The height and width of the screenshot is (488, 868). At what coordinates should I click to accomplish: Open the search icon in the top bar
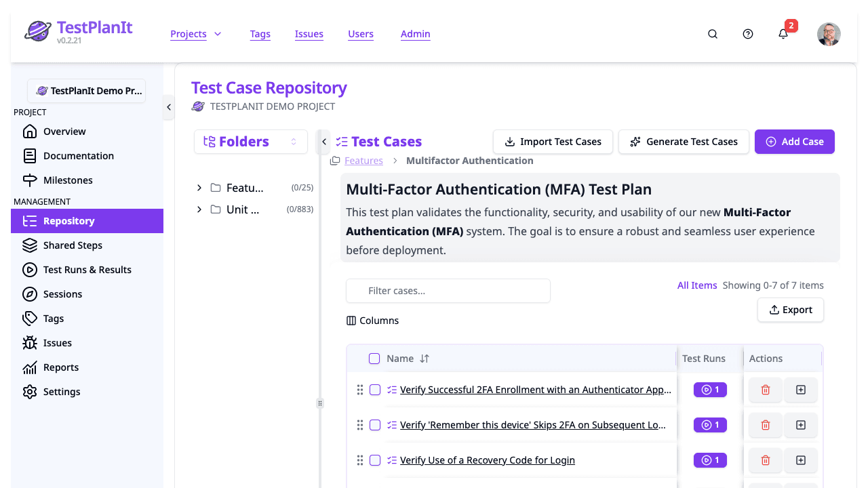click(712, 34)
